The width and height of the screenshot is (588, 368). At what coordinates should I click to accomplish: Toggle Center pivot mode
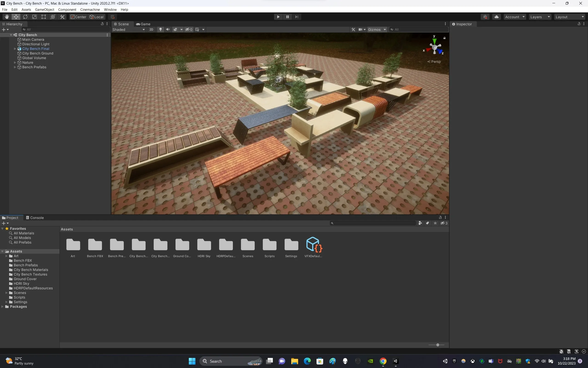[x=78, y=17]
